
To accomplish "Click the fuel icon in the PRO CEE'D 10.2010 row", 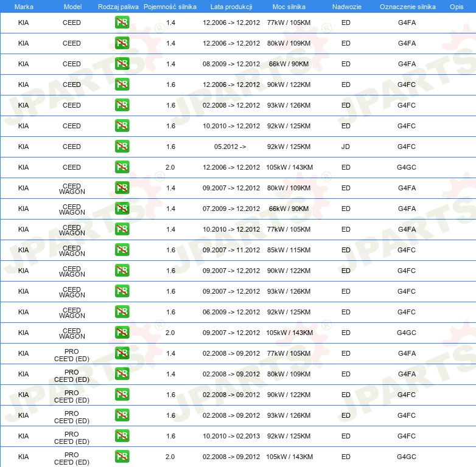I will [122, 437].
